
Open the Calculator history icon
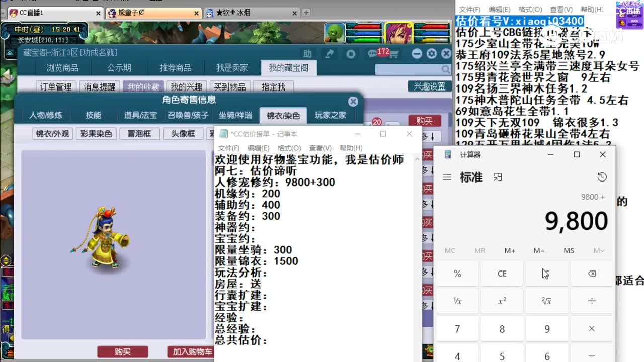point(602,177)
